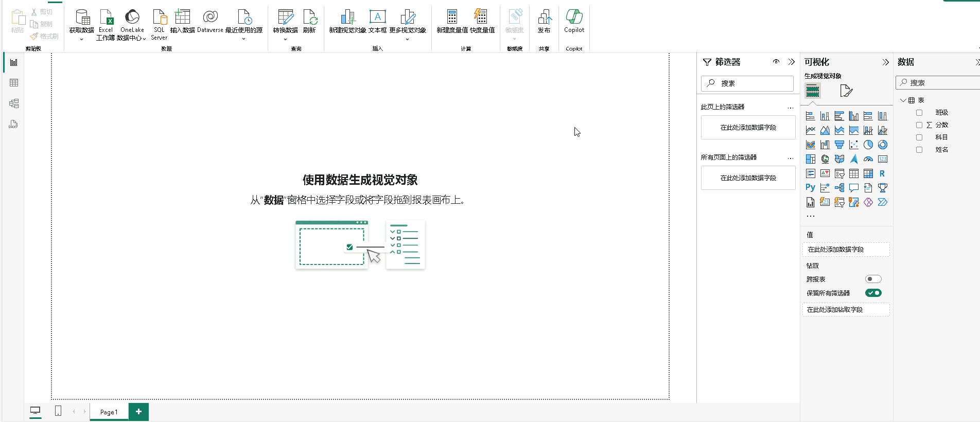Toggle the 跨报表 cross-report switch

tap(873, 279)
